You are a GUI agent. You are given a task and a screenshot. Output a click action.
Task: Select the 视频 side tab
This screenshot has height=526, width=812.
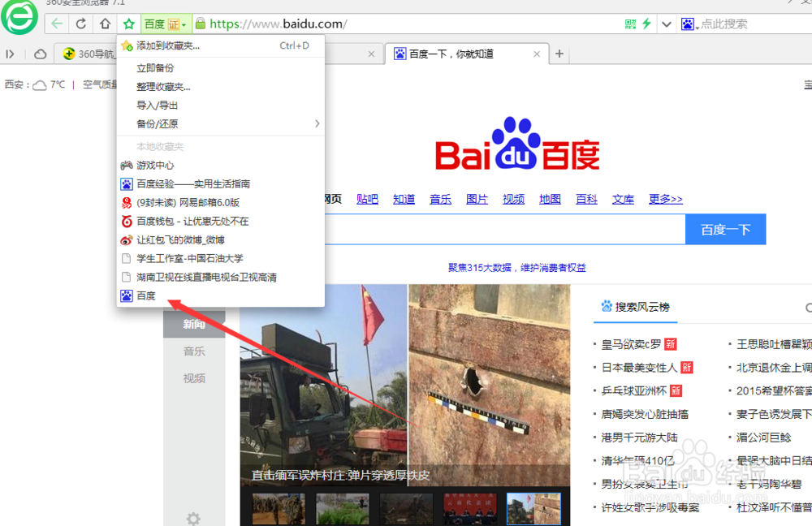click(194, 378)
